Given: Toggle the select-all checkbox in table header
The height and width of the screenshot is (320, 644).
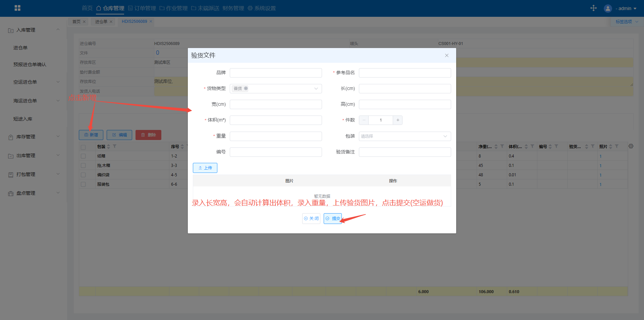Looking at the screenshot, I should [83, 147].
